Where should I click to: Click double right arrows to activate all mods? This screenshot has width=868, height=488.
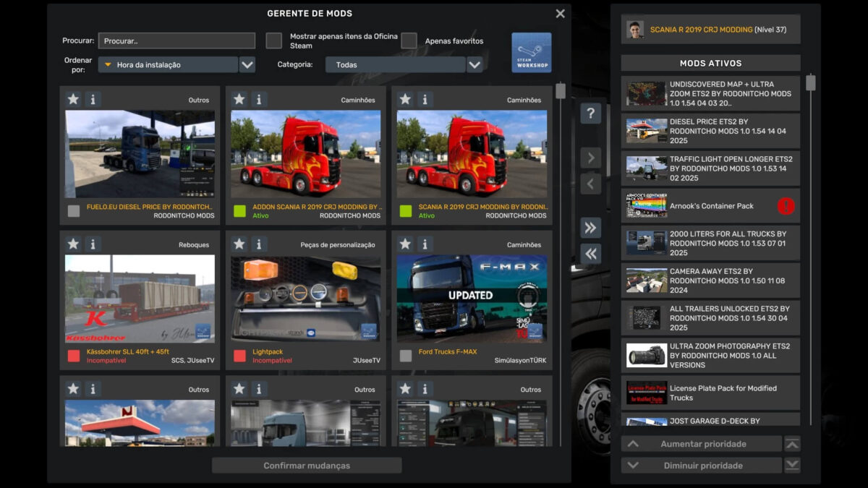point(590,228)
